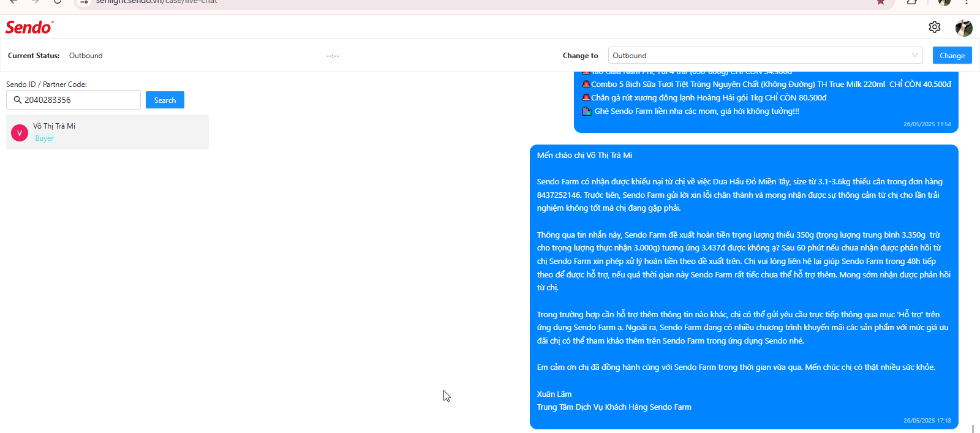The width and height of the screenshot is (980, 433).
Task: Click the browser profile picture
Action: 944,2
